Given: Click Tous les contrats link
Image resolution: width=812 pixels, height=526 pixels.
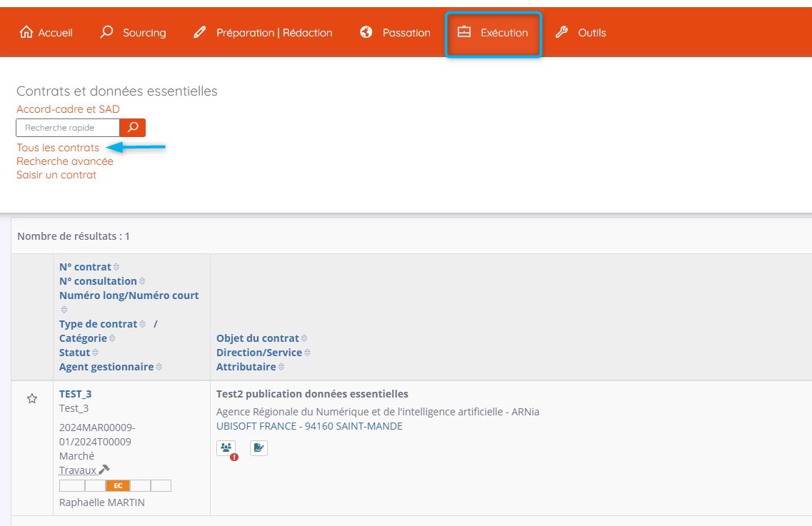Looking at the screenshot, I should [x=58, y=148].
